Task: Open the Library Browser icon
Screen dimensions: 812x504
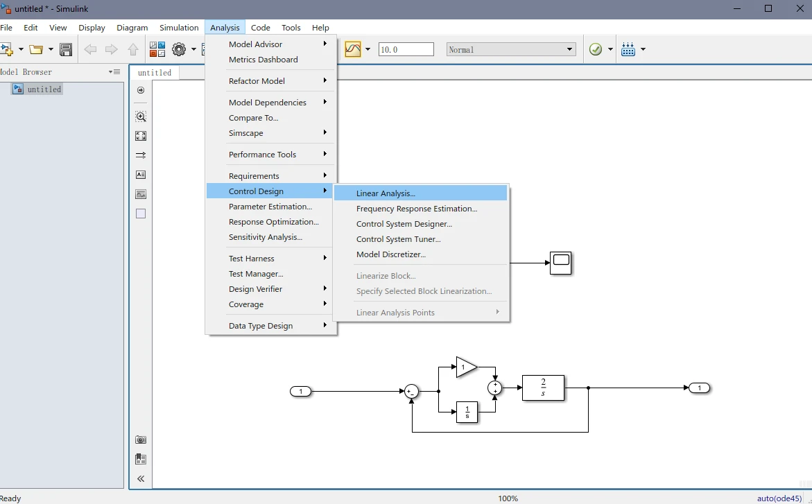Action: click(x=157, y=49)
